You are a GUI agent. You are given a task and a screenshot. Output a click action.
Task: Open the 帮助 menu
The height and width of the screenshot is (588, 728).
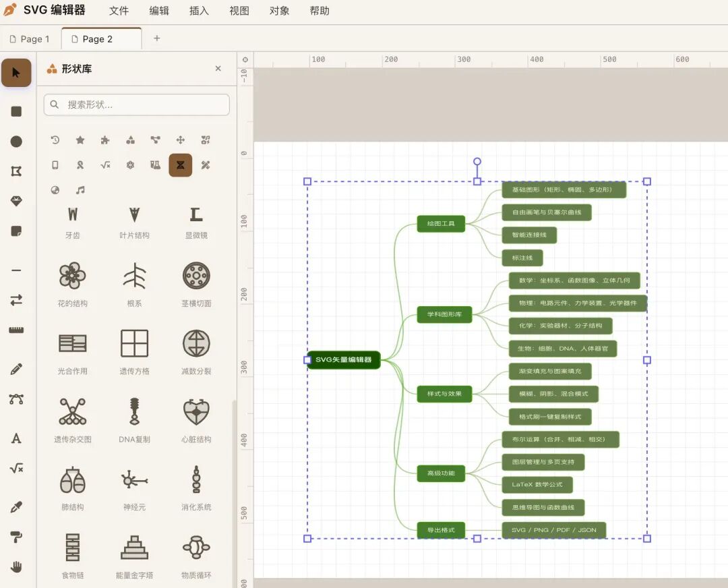click(320, 11)
